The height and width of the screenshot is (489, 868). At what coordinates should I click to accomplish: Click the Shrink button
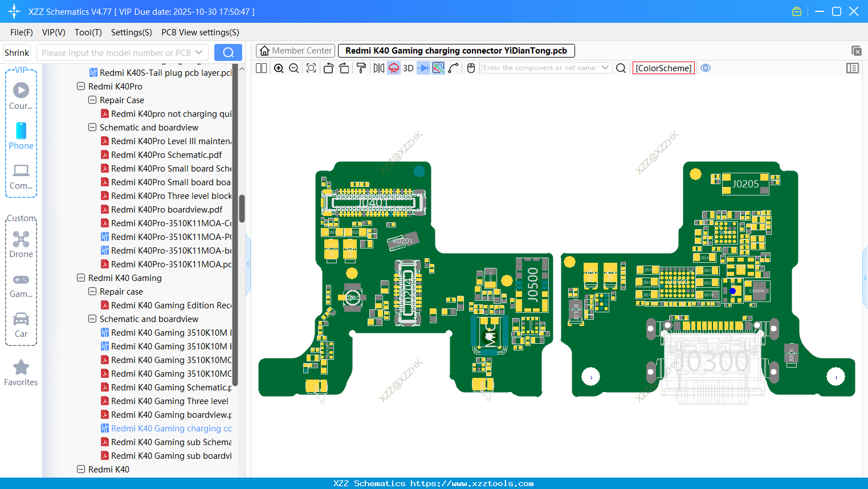(17, 52)
